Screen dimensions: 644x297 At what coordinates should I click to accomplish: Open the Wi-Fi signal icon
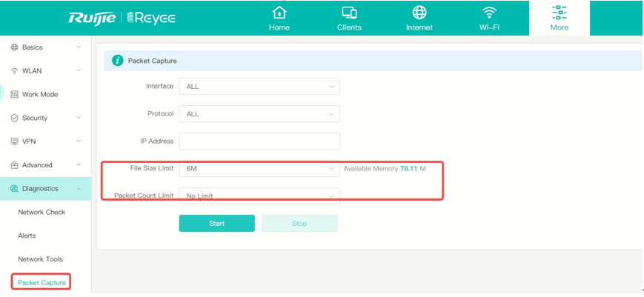coord(489,13)
